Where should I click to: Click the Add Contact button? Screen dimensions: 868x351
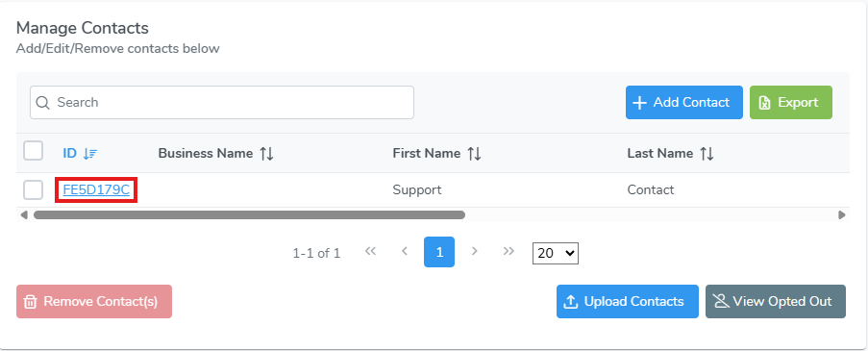[684, 103]
